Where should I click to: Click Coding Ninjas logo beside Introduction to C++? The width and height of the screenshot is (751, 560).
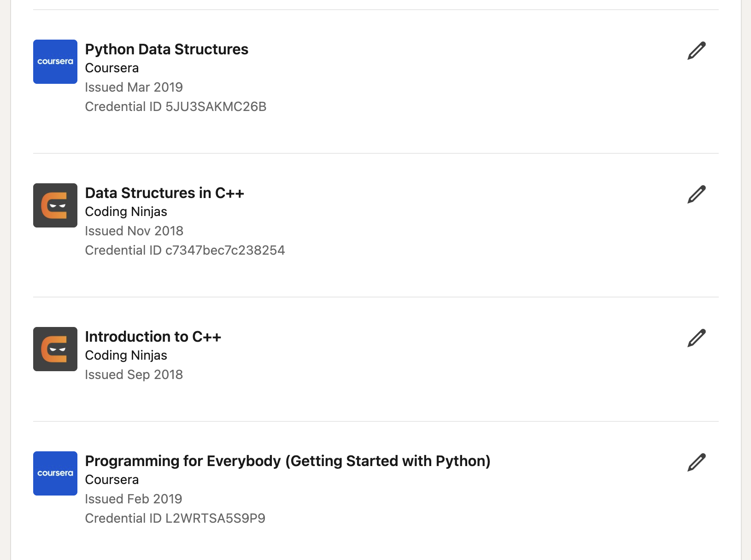55,349
